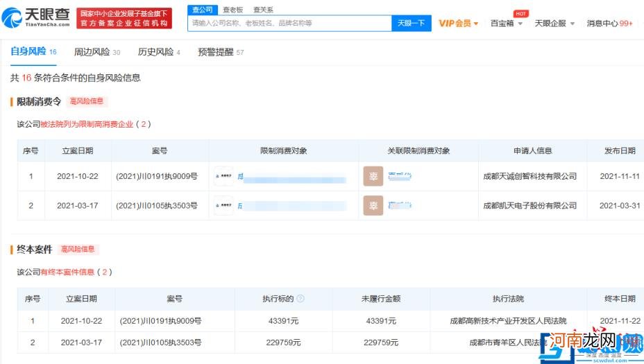Click the 2021-11-22 终本日期 cell

coord(620,321)
